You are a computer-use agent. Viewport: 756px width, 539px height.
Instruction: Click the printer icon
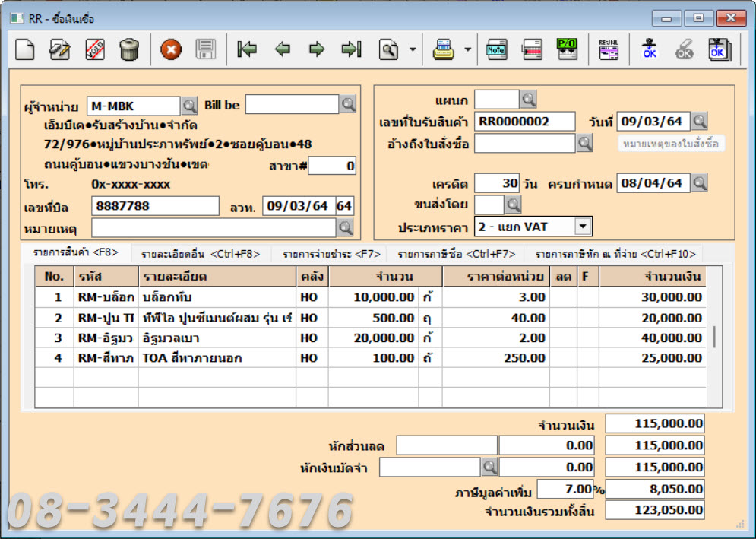point(444,49)
